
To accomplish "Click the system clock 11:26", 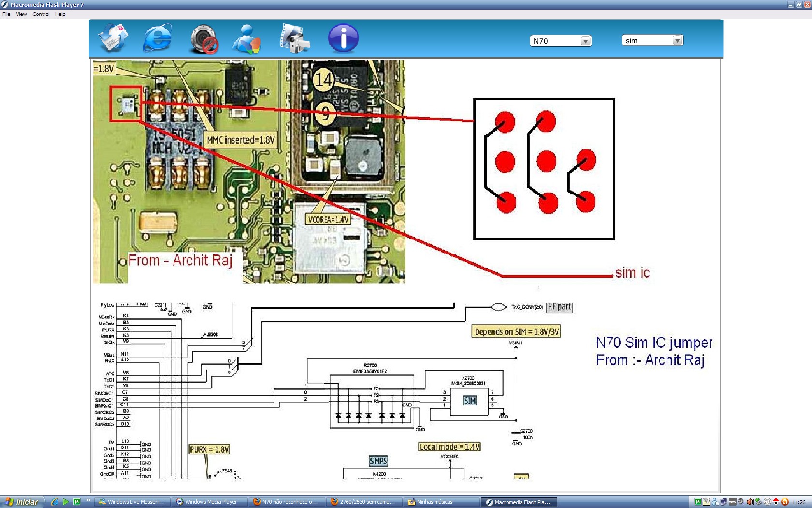I will (x=799, y=502).
